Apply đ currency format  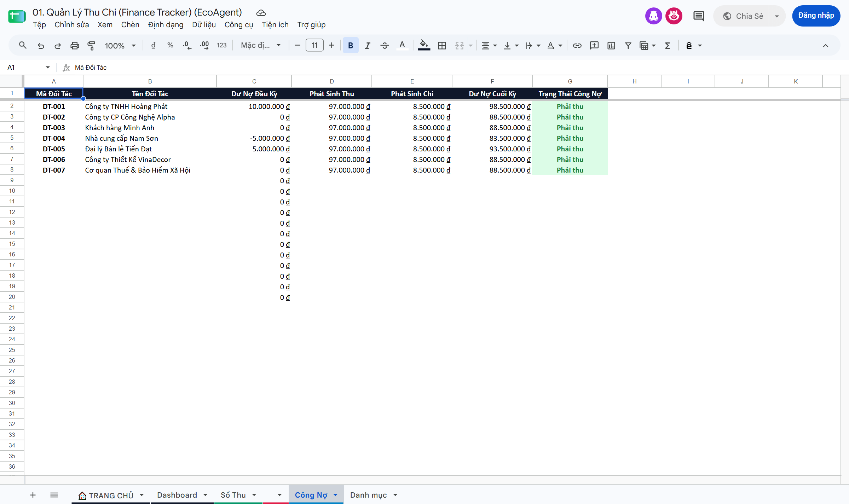(x=153, y=45)
